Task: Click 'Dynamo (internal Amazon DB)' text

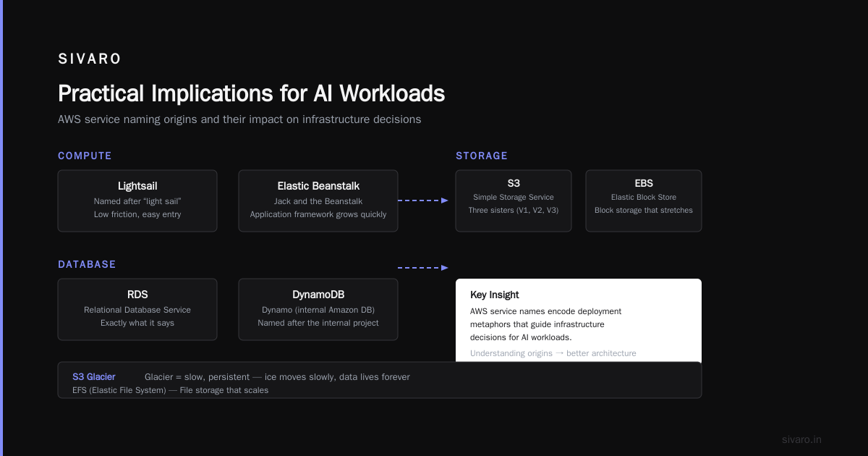Action: pyautogui.click(x=318, y=310)
